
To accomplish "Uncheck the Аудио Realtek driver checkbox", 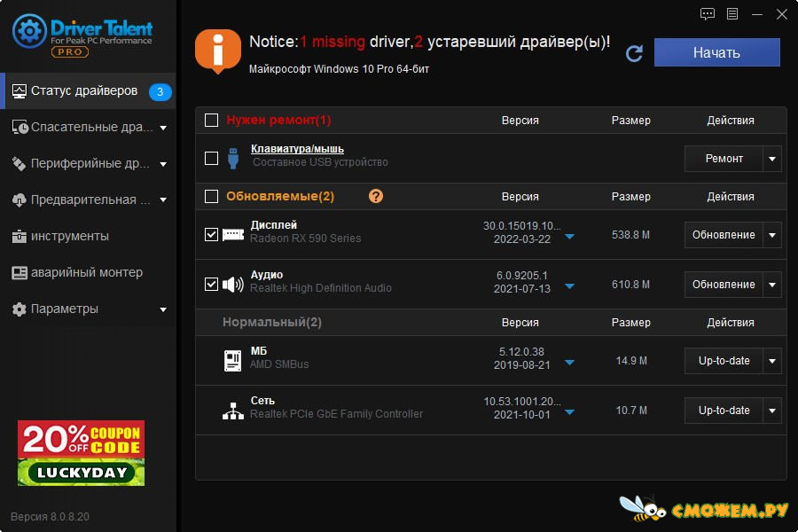I will (211, 284).
